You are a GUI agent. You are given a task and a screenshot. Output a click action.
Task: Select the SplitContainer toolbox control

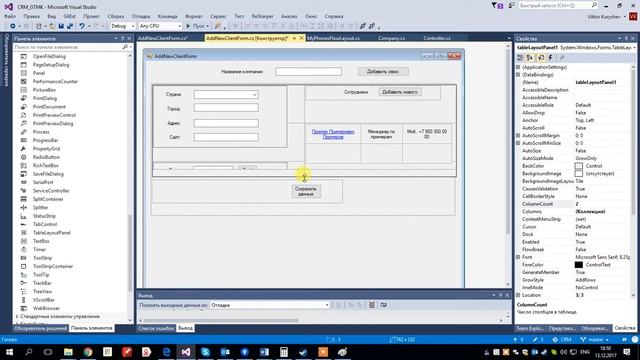48,199
